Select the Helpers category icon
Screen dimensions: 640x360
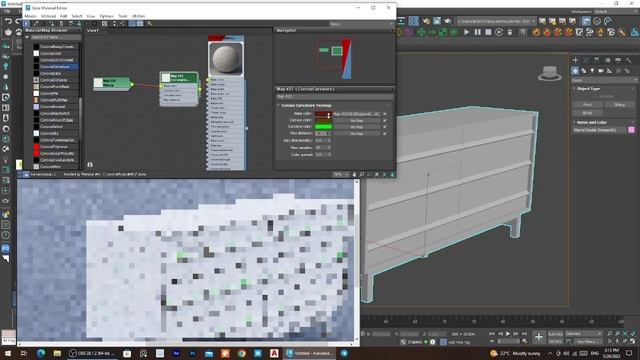[x=609, y=71]
